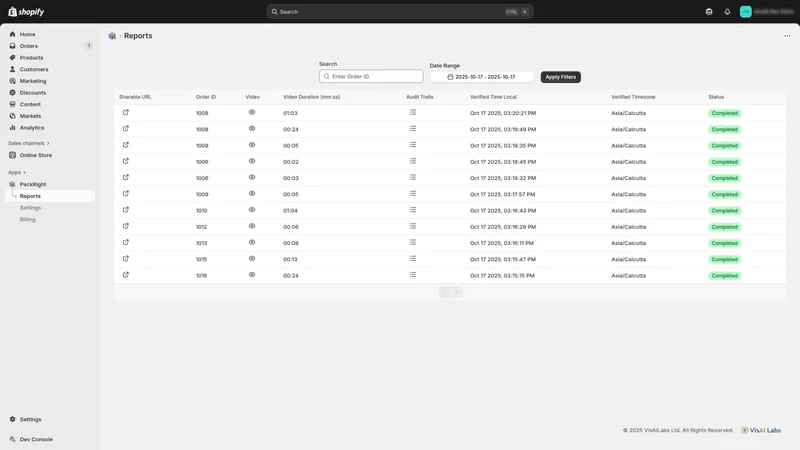800x450 pixels.
Task: Open audit trails for order 1012
Action: coord(413,226)
